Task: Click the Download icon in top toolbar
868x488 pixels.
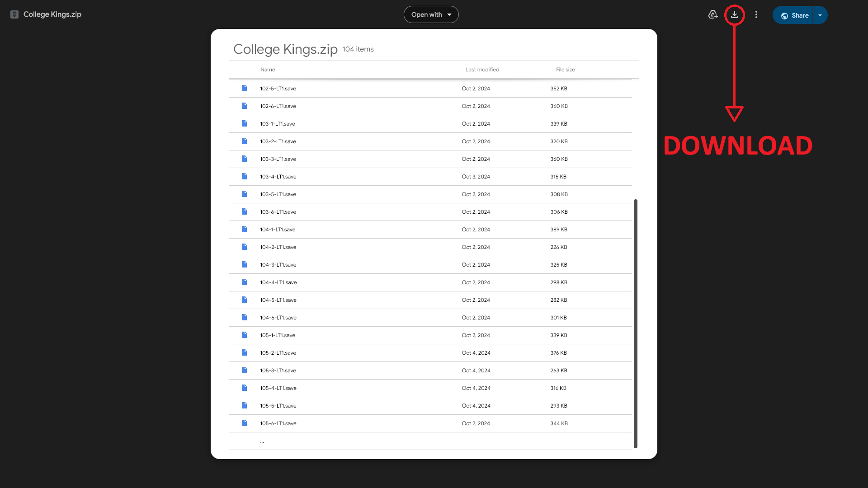Action: coord(735,14)
